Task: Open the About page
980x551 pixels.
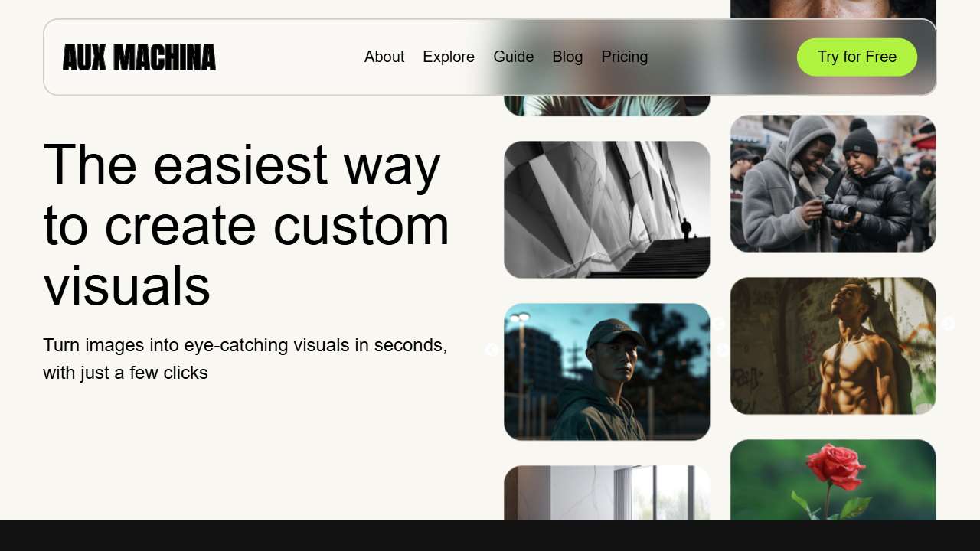Action: click(384, 57)
